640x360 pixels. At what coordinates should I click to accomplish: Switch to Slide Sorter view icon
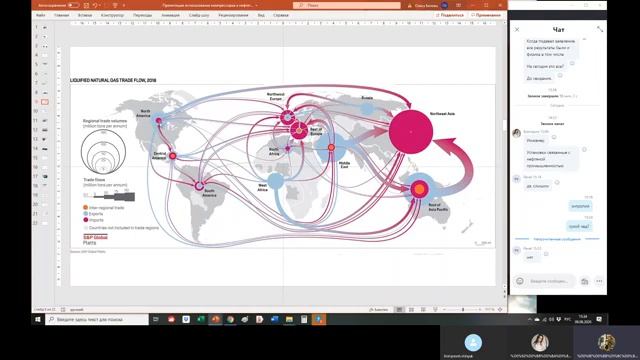point(411,310)
